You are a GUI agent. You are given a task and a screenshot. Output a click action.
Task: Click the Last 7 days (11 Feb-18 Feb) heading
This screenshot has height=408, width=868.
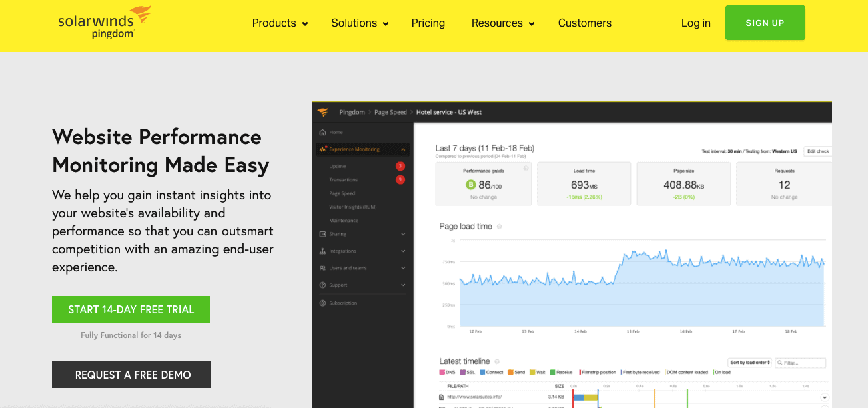[x=485, y=148]
